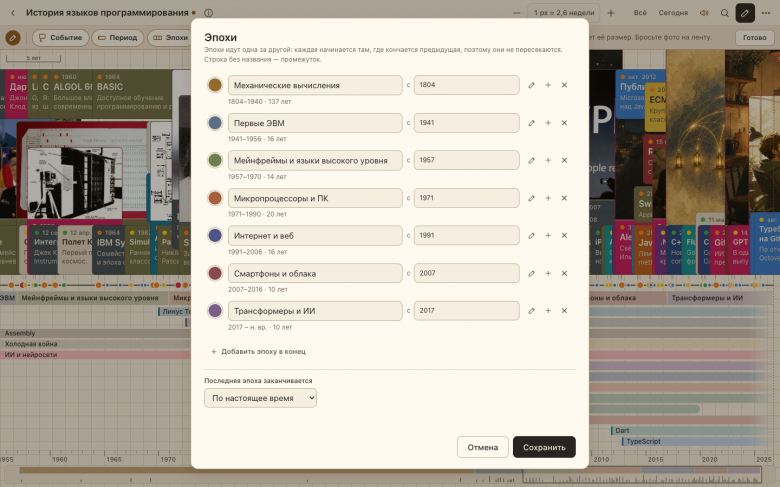
Task: Insert era after Интернет и веб
Action: point(548,235)
